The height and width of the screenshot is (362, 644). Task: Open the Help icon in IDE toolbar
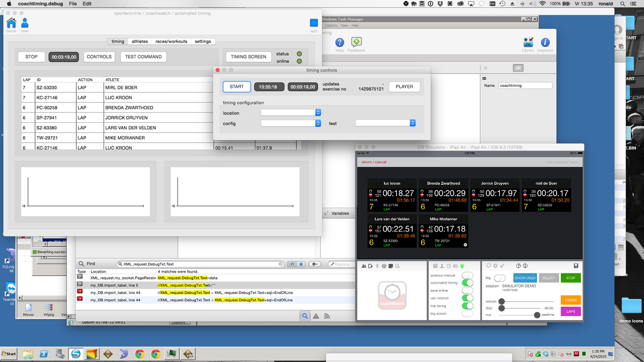click(340, 42)
